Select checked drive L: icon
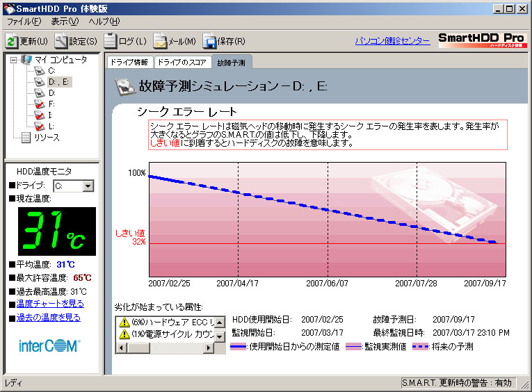This screenshot has height=392, width=532. pyautogui.click(x=40, y=126)
